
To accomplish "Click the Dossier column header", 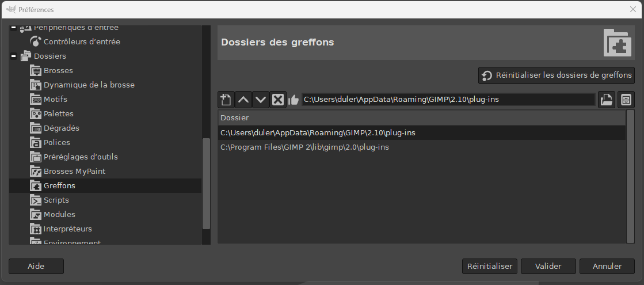I will point(421,118).
